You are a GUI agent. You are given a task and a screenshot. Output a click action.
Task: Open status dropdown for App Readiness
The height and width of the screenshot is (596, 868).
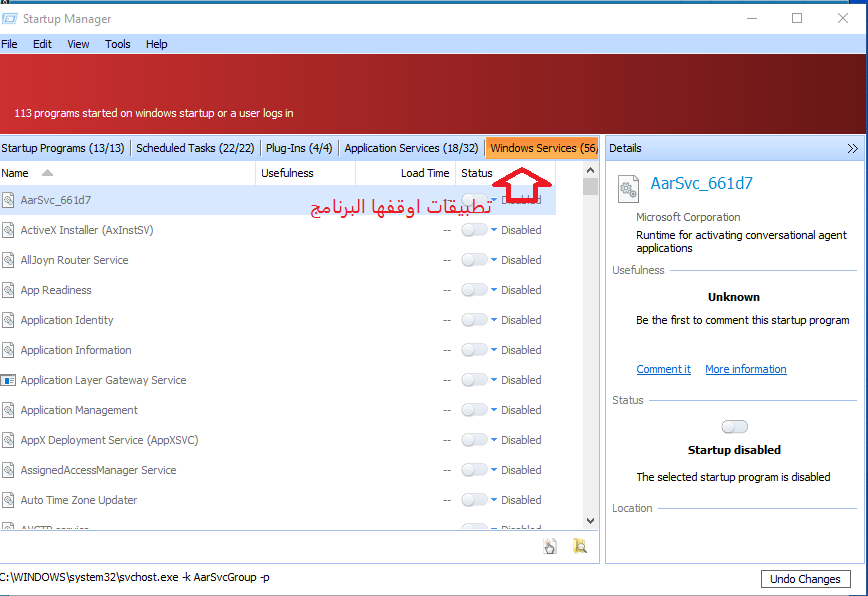click(x=494, y=289)
